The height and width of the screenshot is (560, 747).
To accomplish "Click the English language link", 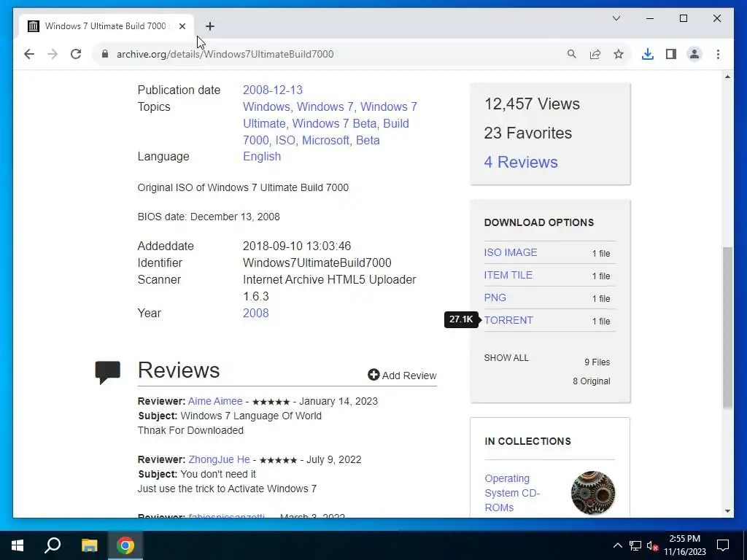I will click(x=262, y=156).
